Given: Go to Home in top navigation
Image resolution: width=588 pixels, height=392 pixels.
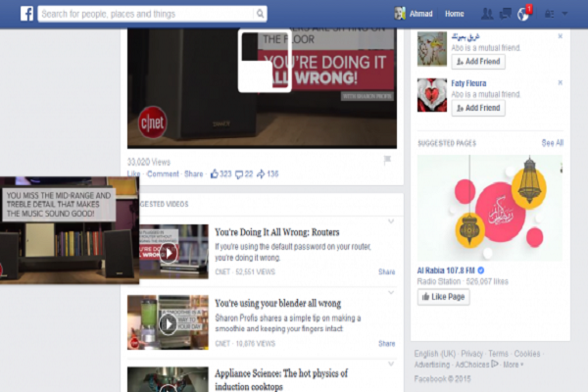Looking at the screenshot, I should pyautogui.click(x=454, y=14).
